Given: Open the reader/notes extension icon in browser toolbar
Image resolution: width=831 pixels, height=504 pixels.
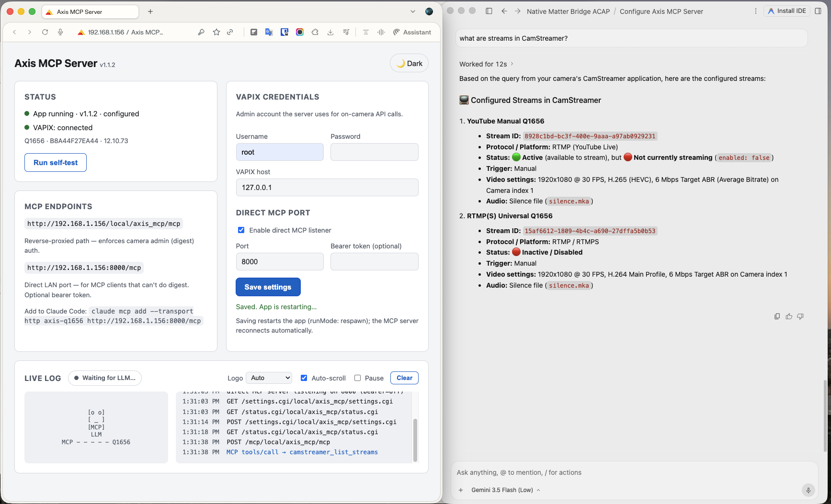Looking at the screenshot, I should (254, 32).
